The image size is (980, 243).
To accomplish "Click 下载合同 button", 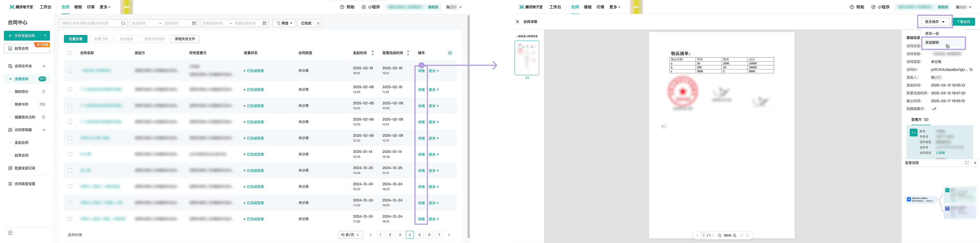I will pos(963,22).
